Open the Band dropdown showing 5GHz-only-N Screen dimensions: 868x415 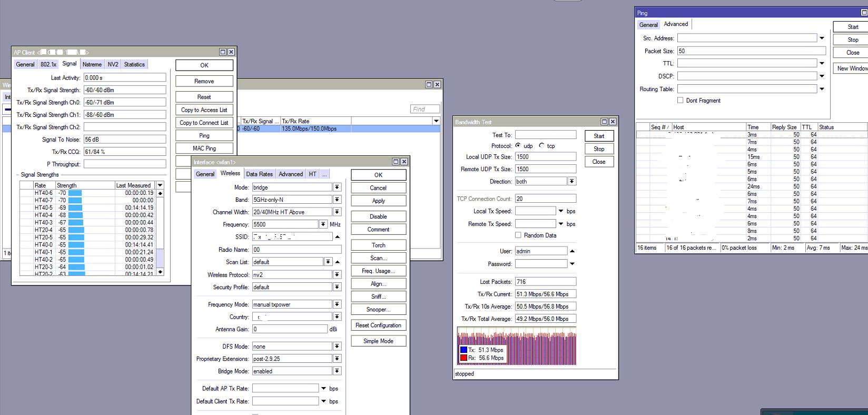click(x=337, y=200)
